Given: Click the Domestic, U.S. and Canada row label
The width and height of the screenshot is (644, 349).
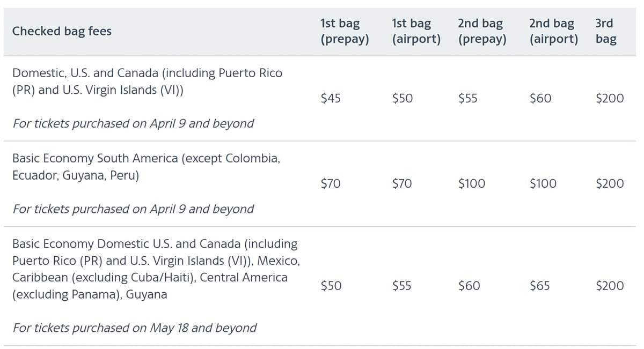Looking at the screenshot, I should pyautogui.click(x=147, y=81).
